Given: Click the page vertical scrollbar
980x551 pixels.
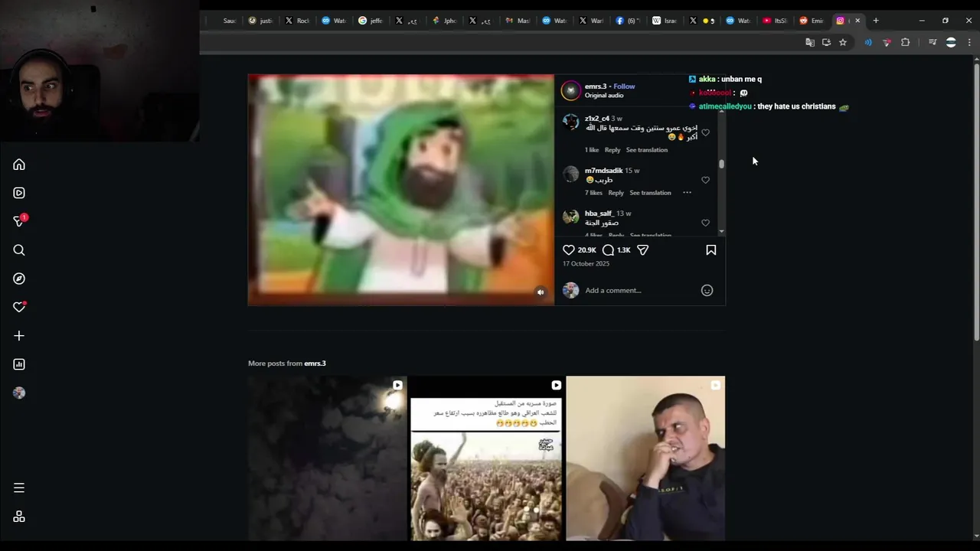Looking at the screenshot, I should point(976,203).
